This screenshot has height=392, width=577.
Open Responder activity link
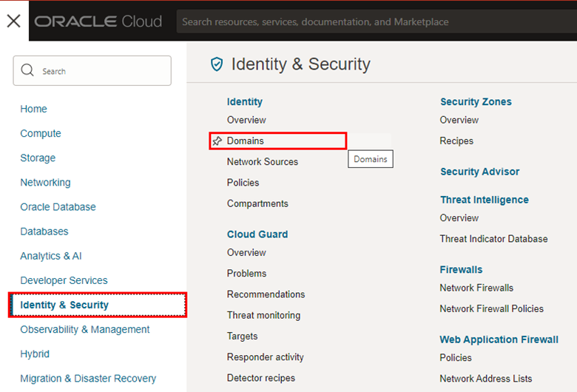266,357
